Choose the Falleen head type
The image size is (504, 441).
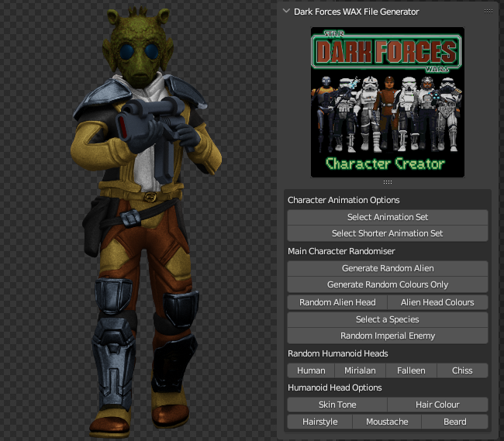[411, 370]
